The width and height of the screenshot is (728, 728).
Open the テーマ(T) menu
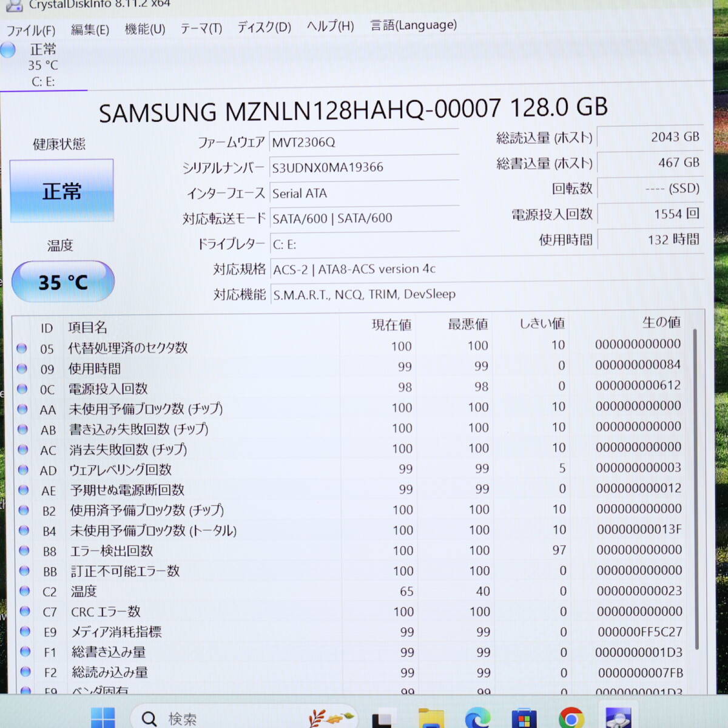point(201,29)
